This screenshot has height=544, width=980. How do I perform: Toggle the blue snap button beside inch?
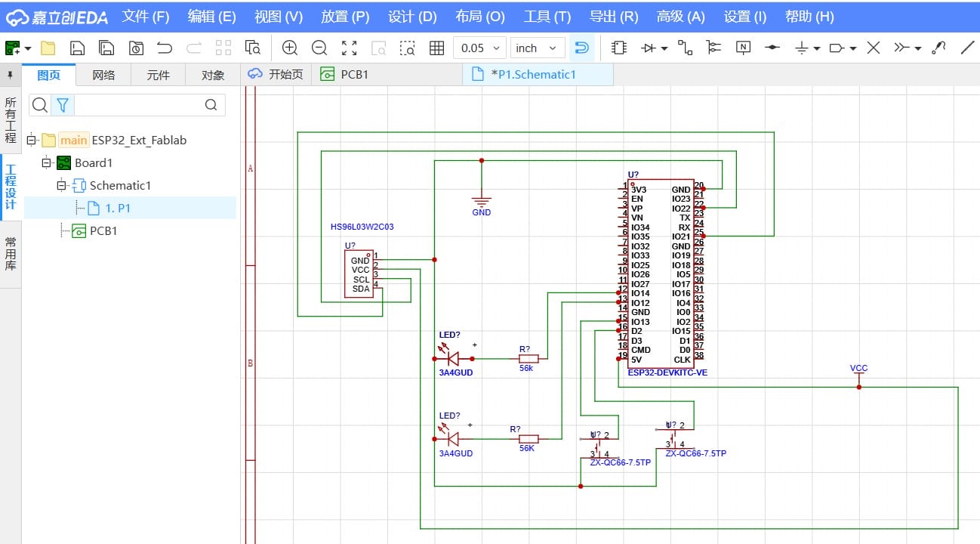pyautogui.click(x=581, y=48)
